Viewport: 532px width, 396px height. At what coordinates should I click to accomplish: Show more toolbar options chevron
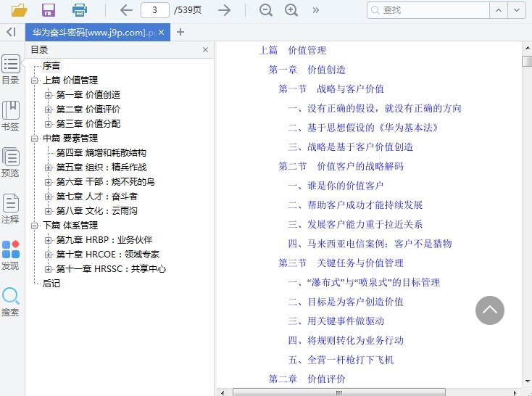[x=315, y=10]
